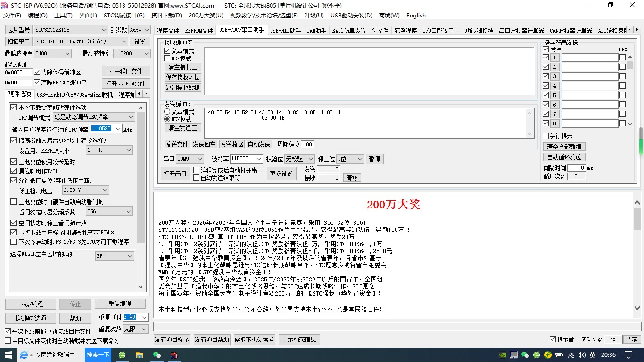Image resolution: width=644 pixels, height=362 pixels.
Task: Click the 下载/编程 button
Action: pyautogui.click(x=31, y=304)
